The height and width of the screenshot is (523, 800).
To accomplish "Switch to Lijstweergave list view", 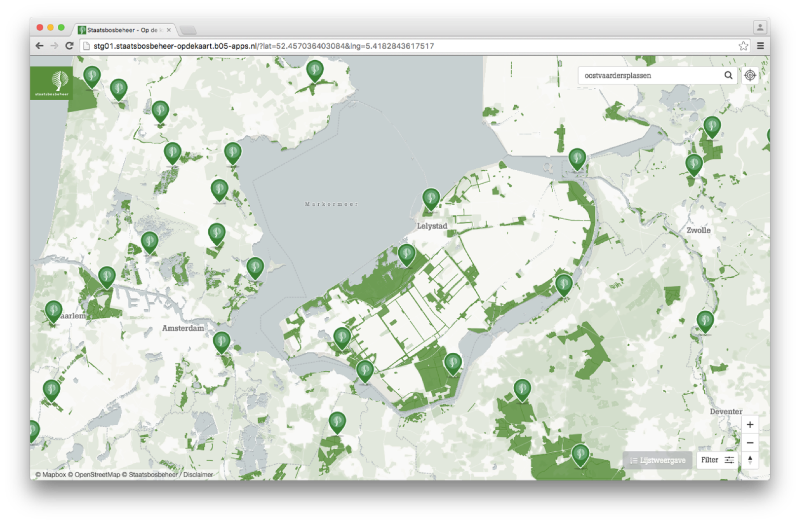I will coord(657,460).
